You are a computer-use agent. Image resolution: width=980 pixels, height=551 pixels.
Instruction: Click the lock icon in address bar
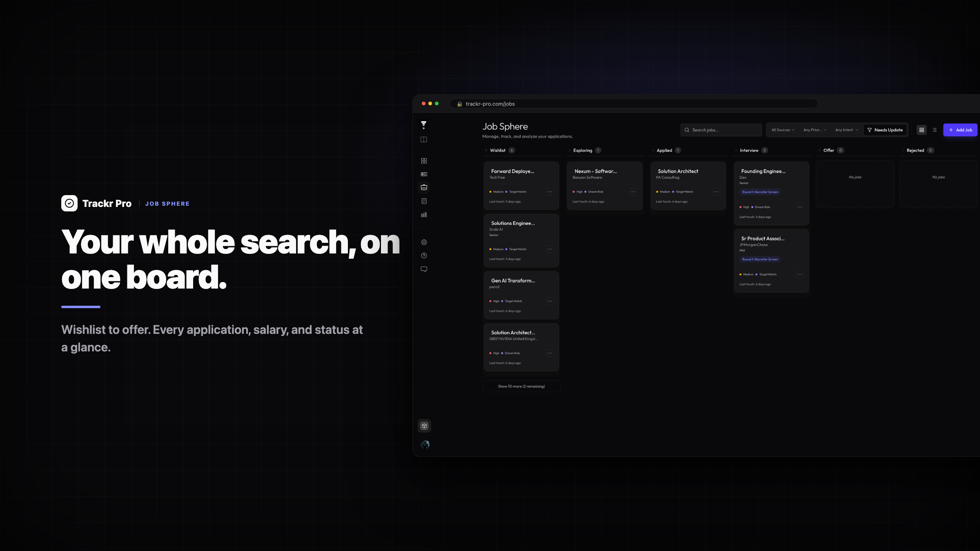point(459,104)
